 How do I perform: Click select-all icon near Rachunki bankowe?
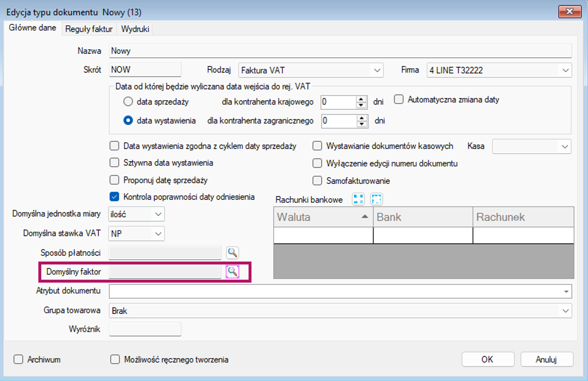click(358, 199)
